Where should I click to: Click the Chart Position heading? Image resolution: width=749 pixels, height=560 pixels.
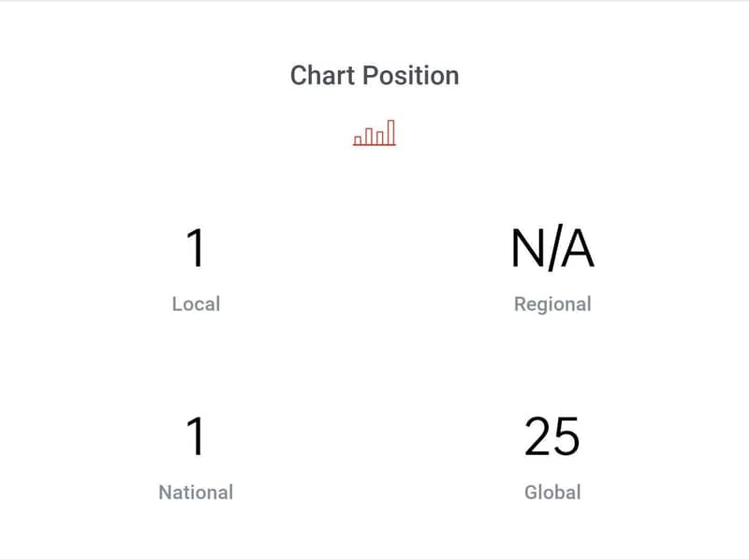(374, 76)
